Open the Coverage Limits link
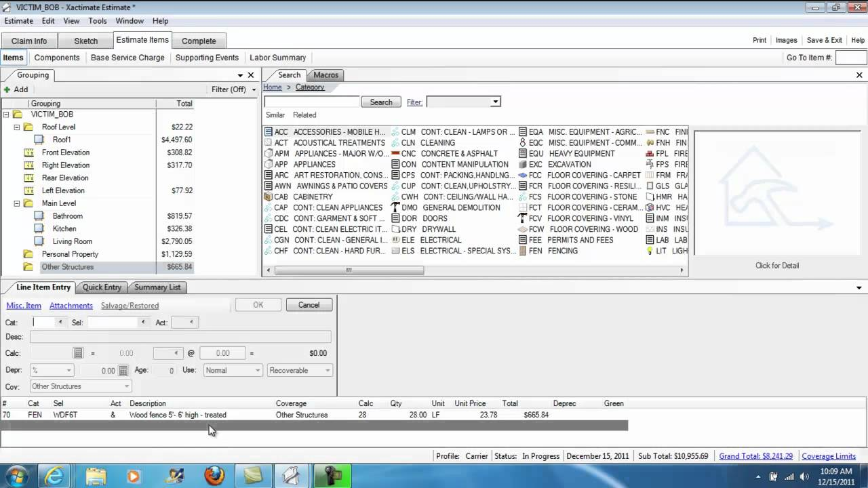 (829, 456)
